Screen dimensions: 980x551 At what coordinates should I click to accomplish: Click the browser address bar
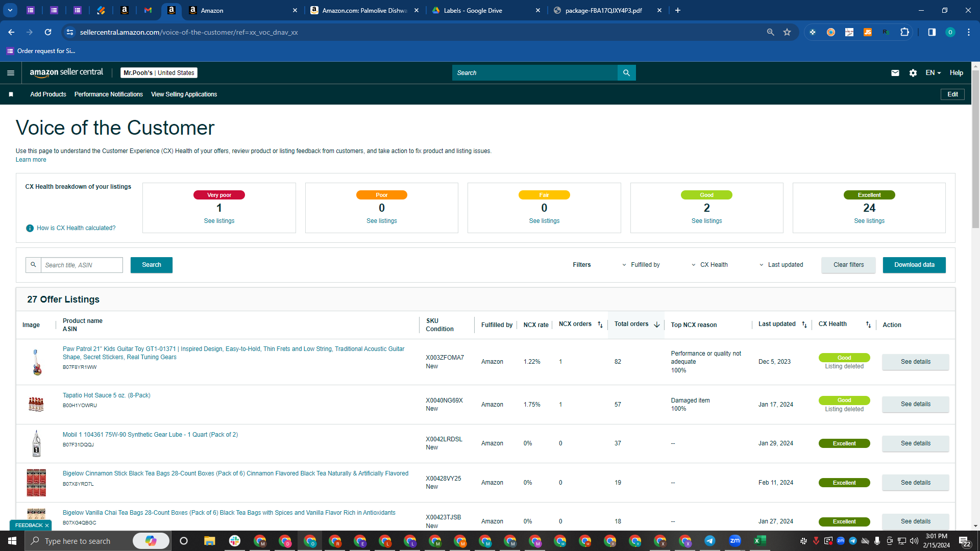(x=419, y=32)
